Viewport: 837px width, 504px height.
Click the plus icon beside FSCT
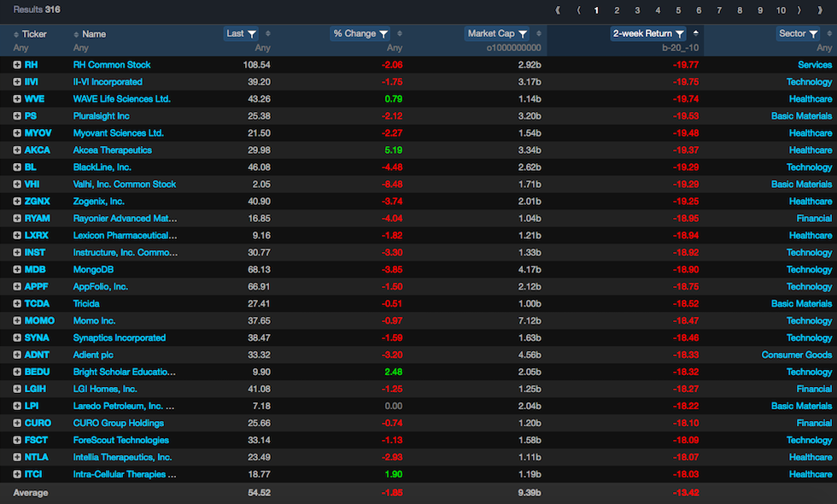(x=17, y=441)
